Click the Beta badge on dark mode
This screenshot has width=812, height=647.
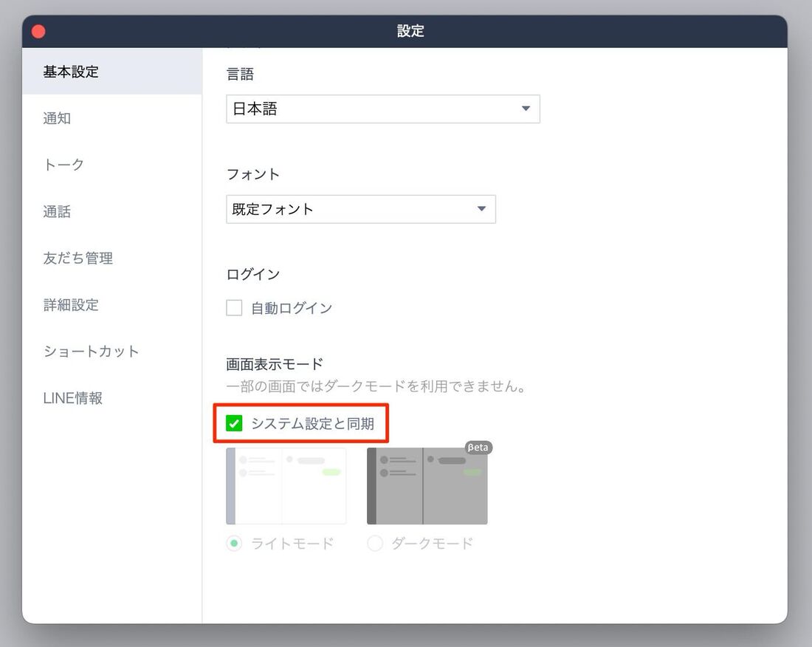tap(478, 448)
